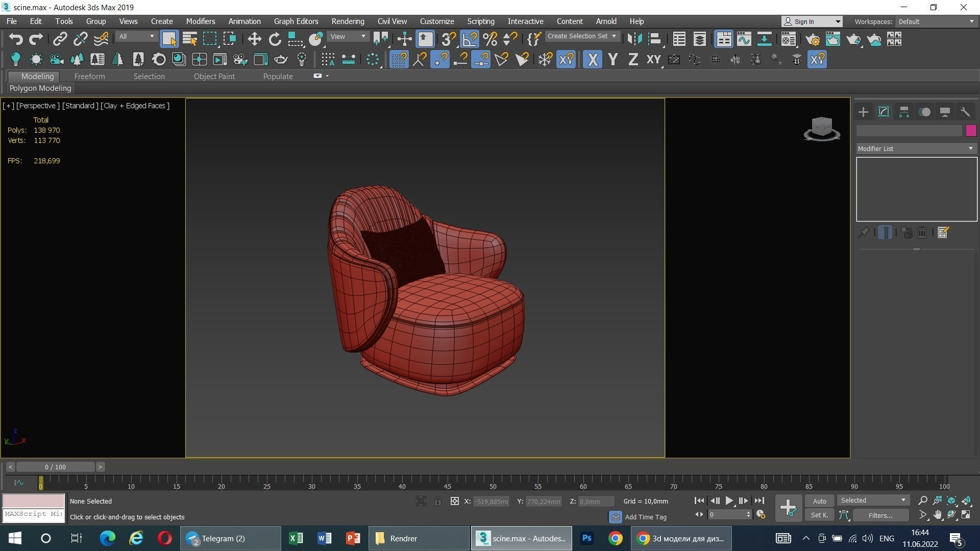Open Select by Name list

click(190, 39)
